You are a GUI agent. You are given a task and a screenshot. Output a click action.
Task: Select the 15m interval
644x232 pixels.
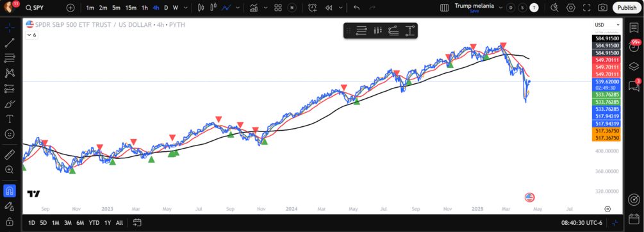[131, 8]
